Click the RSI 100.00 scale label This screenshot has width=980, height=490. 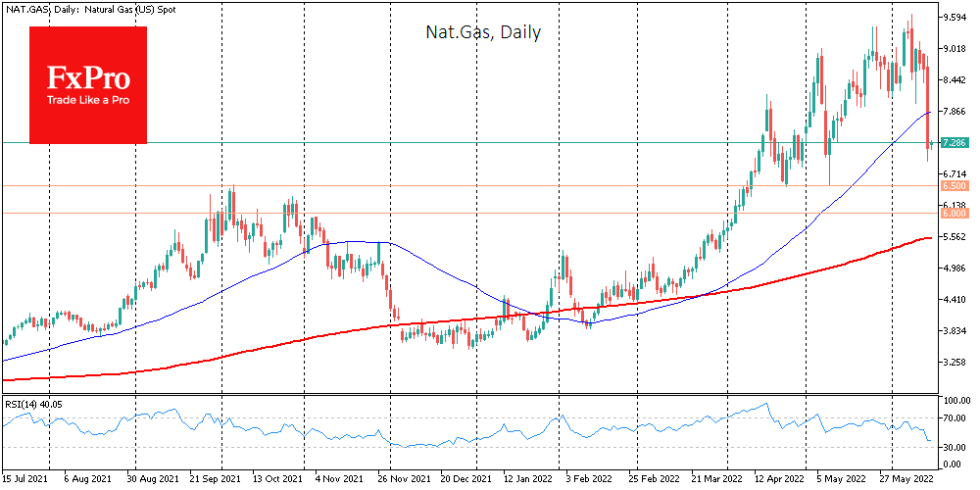point(954,401)
